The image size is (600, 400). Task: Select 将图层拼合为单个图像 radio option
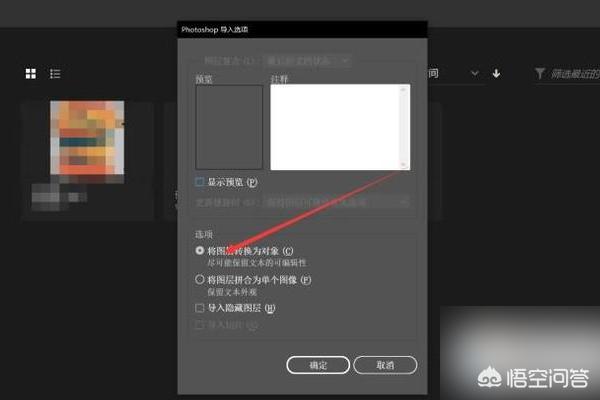pyautogui.click(x=200, y=279)
